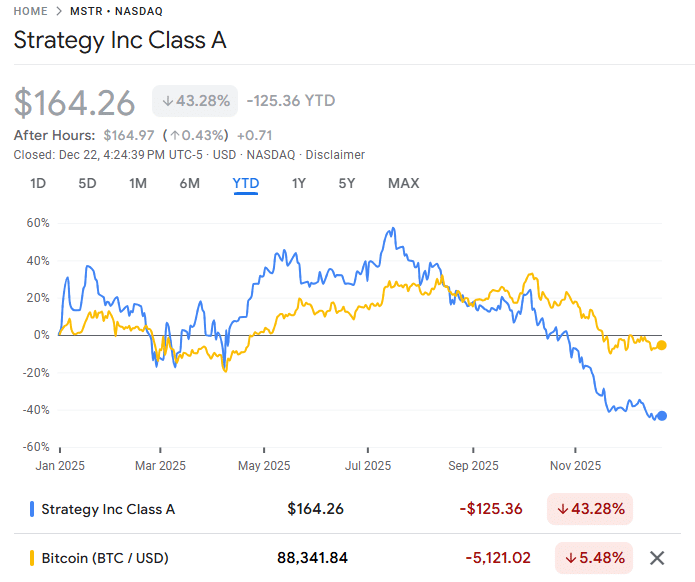Show the 5Y chart range
The height and width of the screenshot is (582, 695).
coord(347,183)
